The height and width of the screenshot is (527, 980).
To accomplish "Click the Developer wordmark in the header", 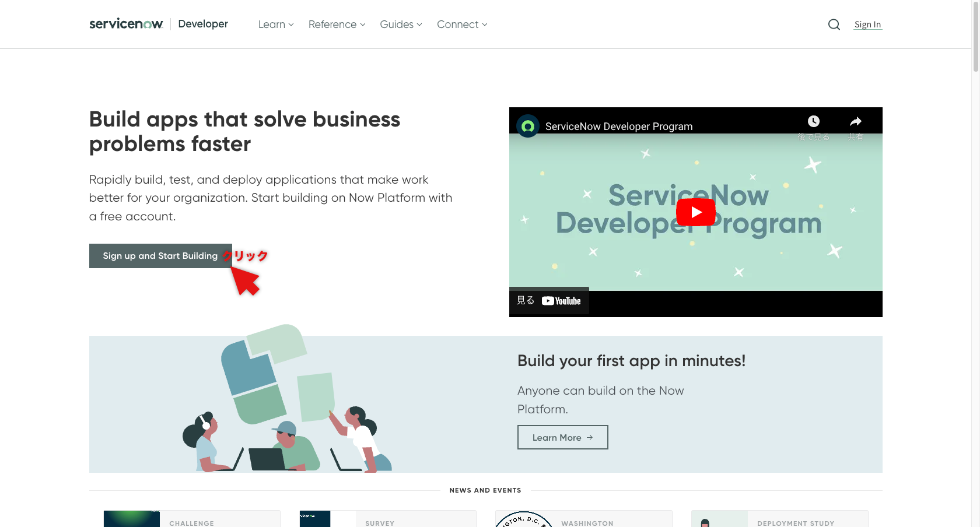I will click(x=203, y=24).
